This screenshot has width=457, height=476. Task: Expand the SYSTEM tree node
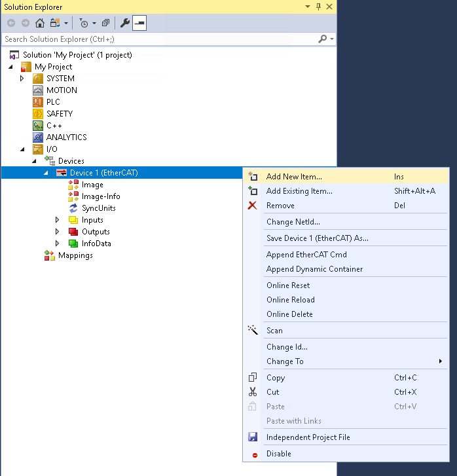click(22, 79)
